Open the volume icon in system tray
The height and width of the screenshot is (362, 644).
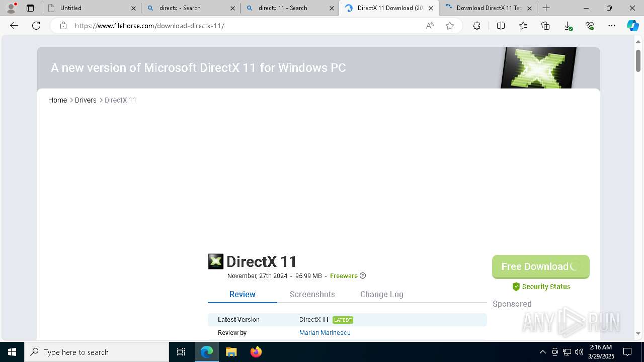click(x=579, y=352)
